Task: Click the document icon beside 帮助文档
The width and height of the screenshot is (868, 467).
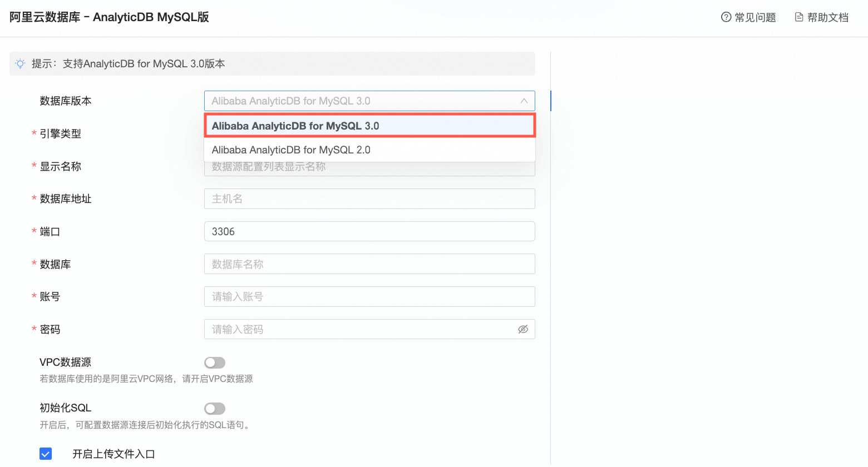Action: click(x=799, y=17)
